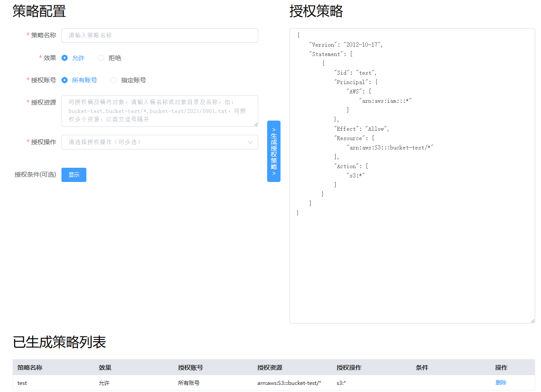Screen dimensions: 541x392
Task: Click the 授权账号 table column header
Action: click(x=191, y=368)
